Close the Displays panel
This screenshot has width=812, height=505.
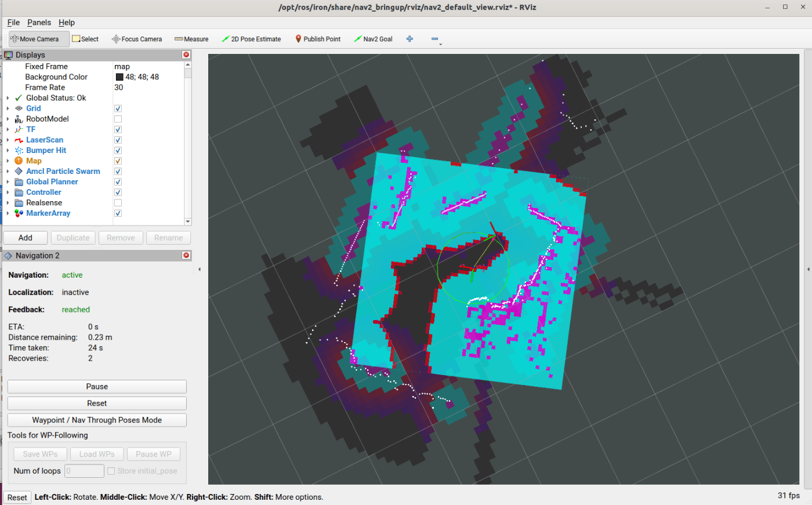pyautogui.click(x=186, y=55)
